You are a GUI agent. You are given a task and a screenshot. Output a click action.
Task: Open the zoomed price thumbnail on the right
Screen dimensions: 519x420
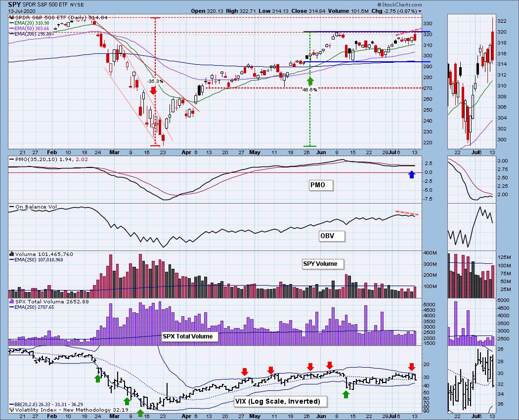pos(472,82)
